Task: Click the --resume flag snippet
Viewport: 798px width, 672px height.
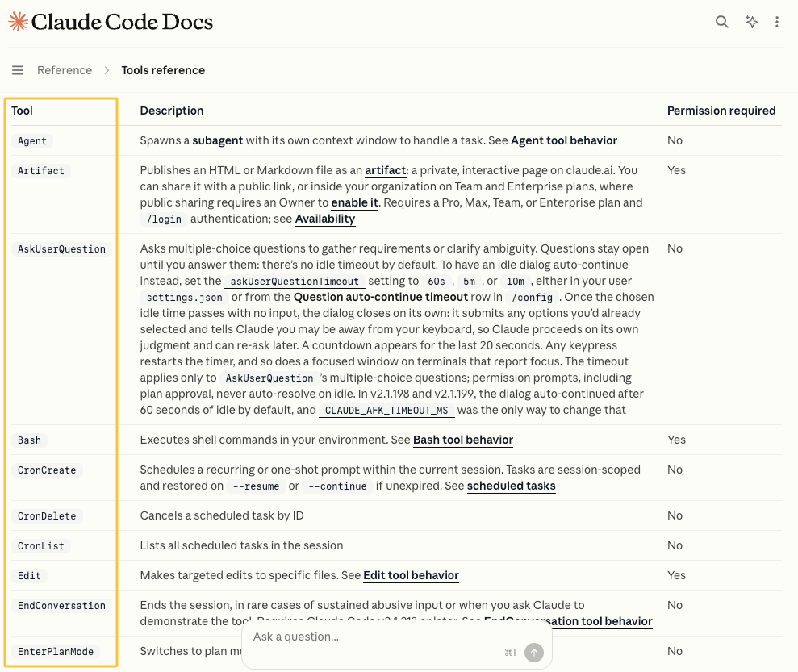Action: 256,486
